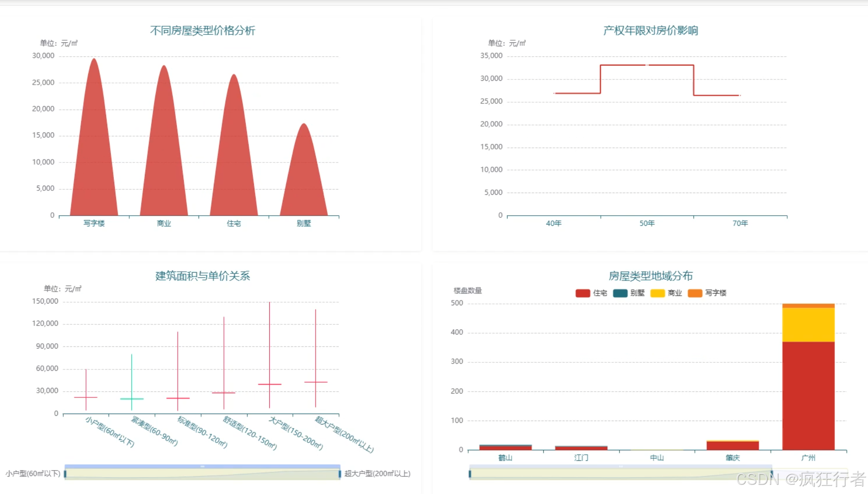Click the red 住宅 segment of 广州 bar
Image resolution: width=868 pixels, height=494 pixels.
pyautogui.click(x=808, y=395)
